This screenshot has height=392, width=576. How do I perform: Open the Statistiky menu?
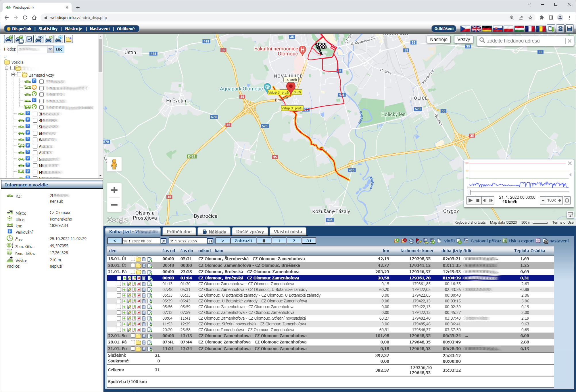pos(48,29)
